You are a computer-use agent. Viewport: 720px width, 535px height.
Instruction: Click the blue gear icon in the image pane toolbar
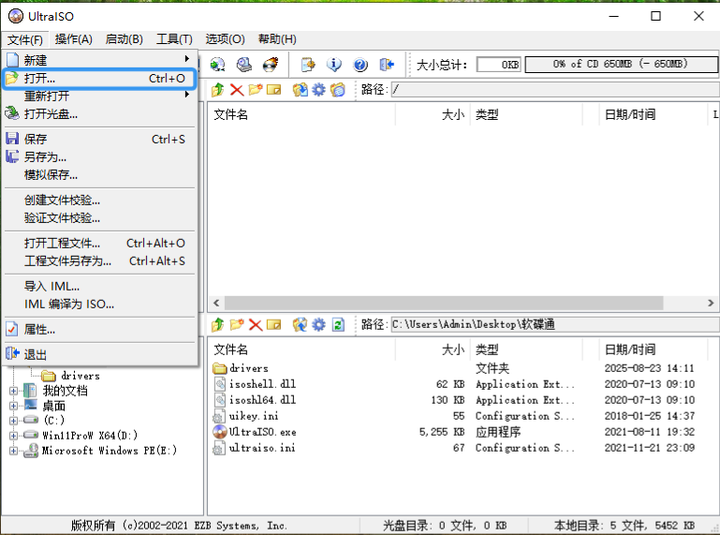click(x=319, y=90)
